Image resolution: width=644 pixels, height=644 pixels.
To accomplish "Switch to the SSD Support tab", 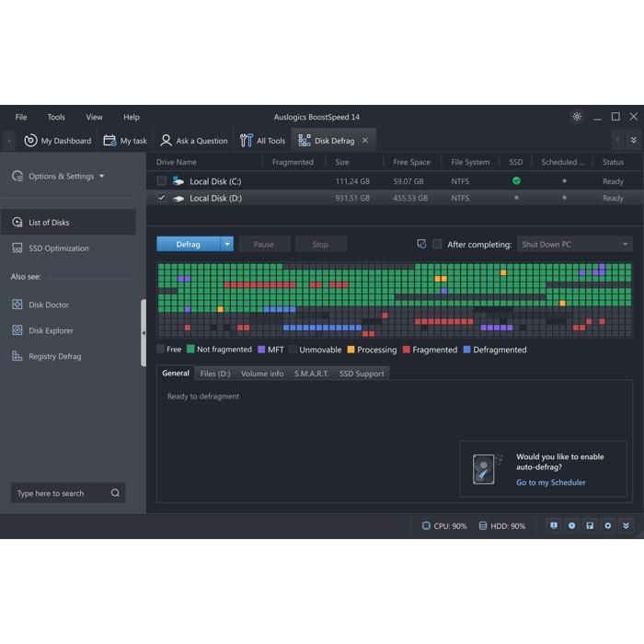I will point(362,374).
